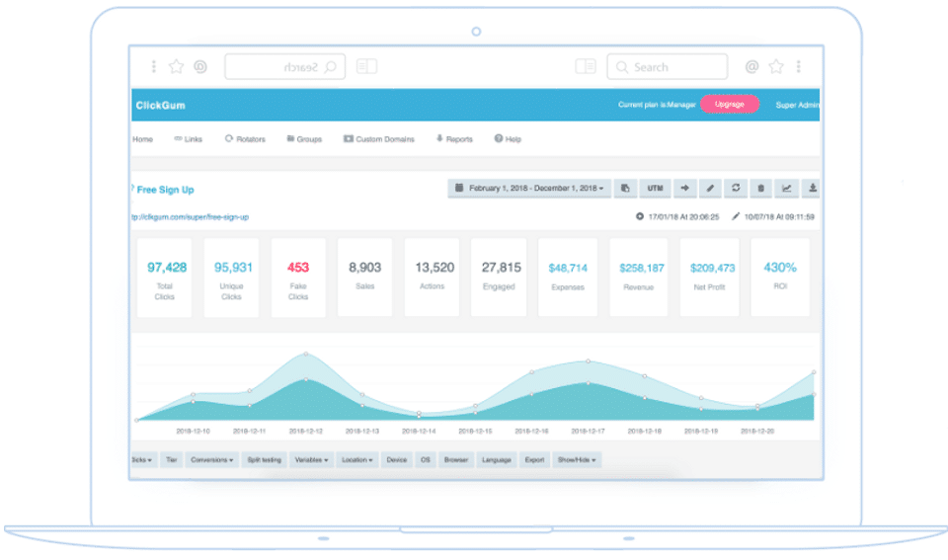Image resolution: width=948 pixels, height=560 pixels.
Task: Expand the date range February–December 2018 dropdown
Action: pyautogui.click(x=529, y=188)
